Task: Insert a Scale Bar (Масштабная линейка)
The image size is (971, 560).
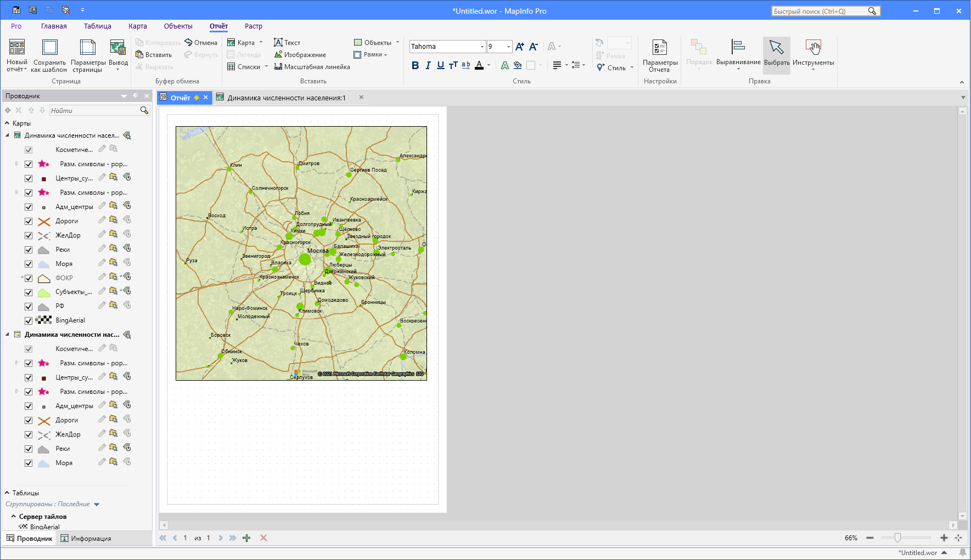Action: click(312, 67)
